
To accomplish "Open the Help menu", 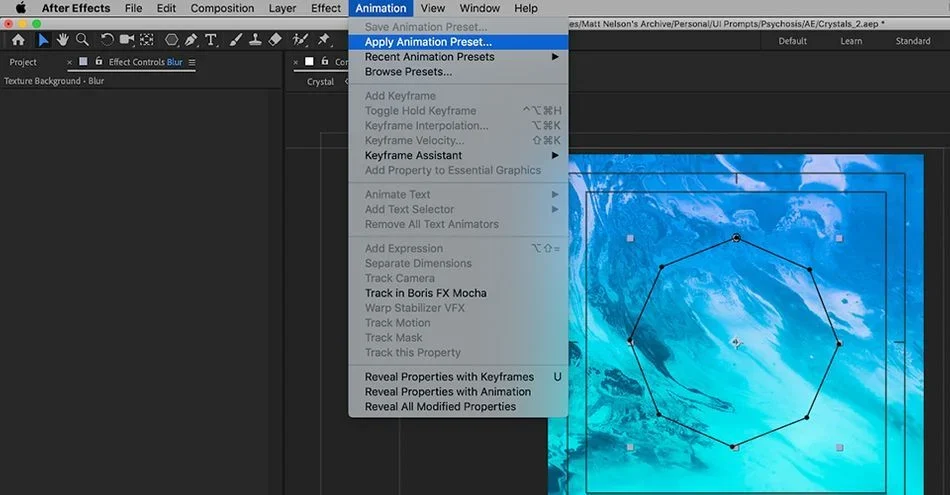I will point(526,8).
